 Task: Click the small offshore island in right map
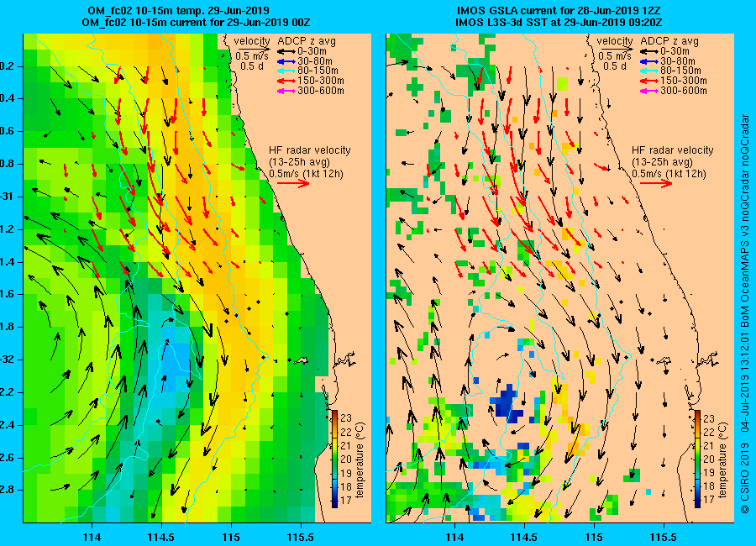click(x=664, y=360)
